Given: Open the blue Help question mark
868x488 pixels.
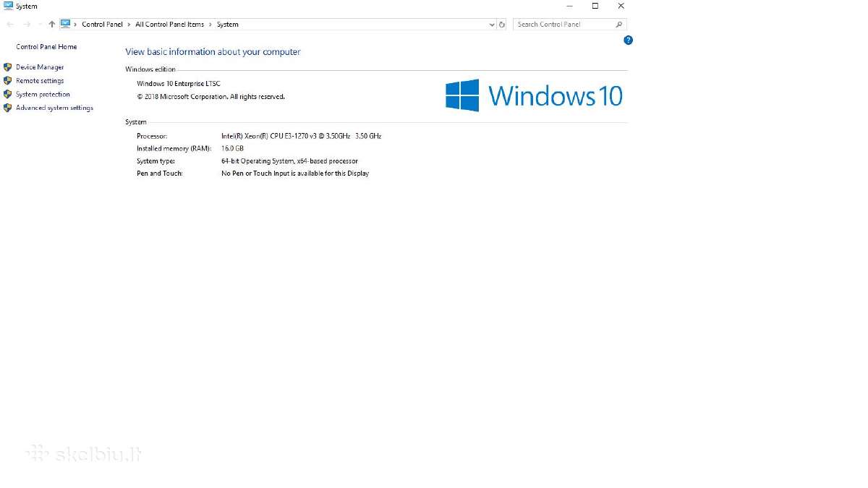Looking at the screenshot, I should click(x=628, y=40).
